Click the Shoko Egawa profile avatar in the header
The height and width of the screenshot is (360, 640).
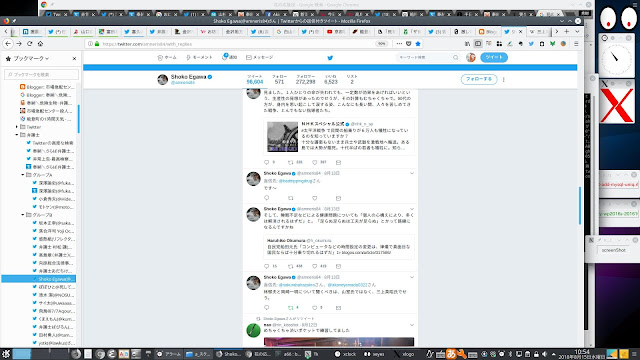click(163, 79)
